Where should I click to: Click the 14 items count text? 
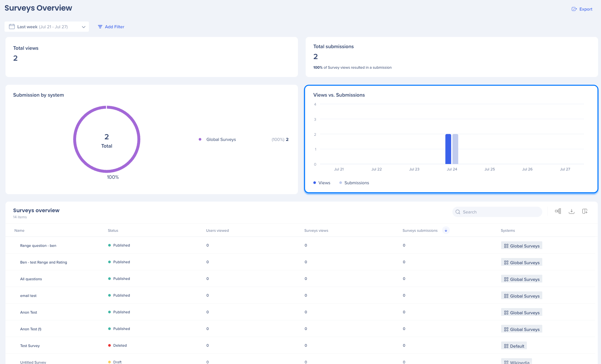20,217
